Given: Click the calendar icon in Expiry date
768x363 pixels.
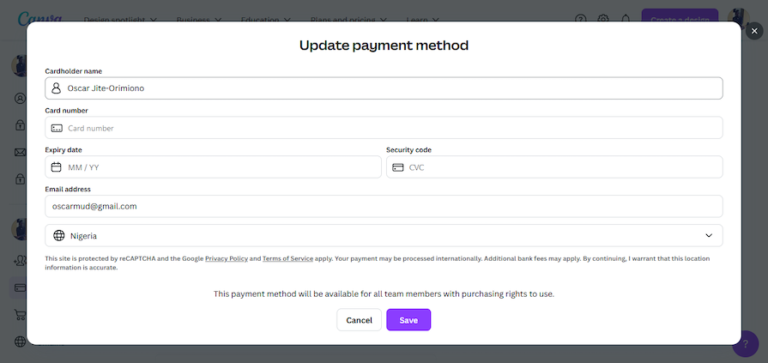Looking at the screenshot, I should click(x=56, y=167).
